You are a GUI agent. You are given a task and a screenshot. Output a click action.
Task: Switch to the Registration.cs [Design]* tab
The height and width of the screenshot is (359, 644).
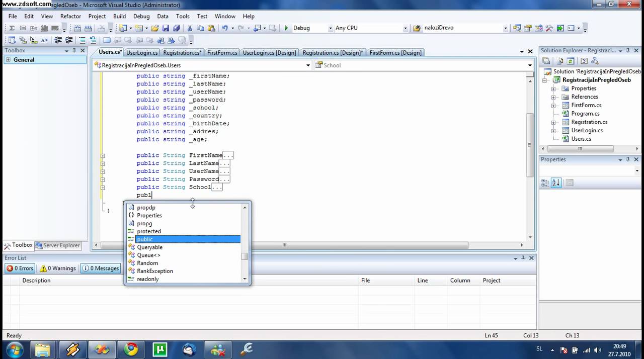(333, 53)
